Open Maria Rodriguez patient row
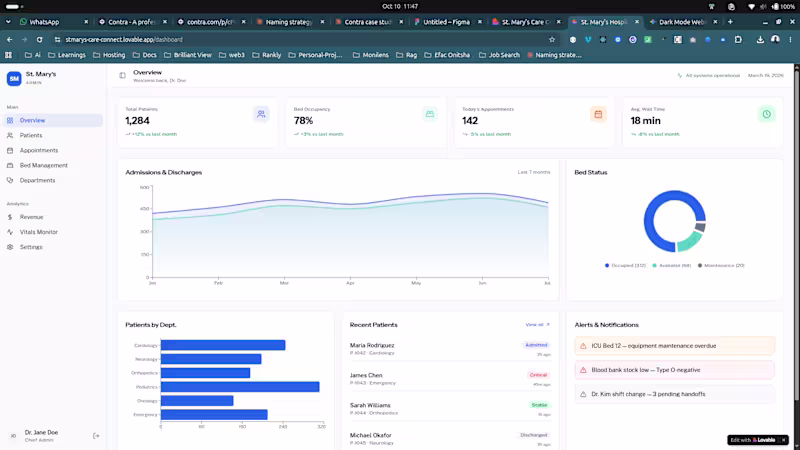800x450 pixels. [450, 349]
